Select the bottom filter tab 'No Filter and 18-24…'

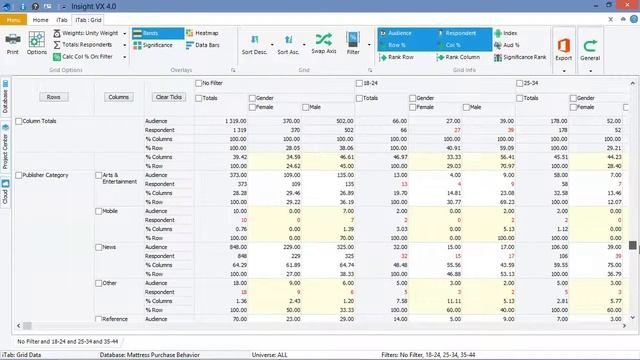click(x=68, y=342)
